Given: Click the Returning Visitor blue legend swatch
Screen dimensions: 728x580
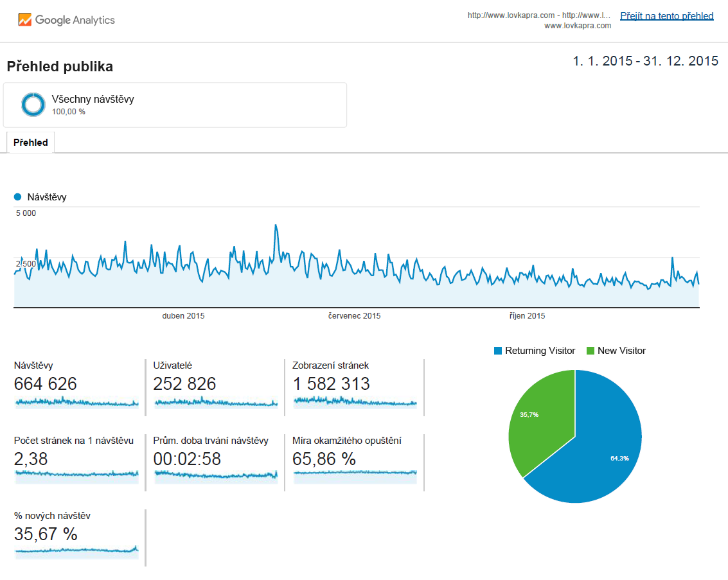Looking at the screenshot, I should point(497,351).
